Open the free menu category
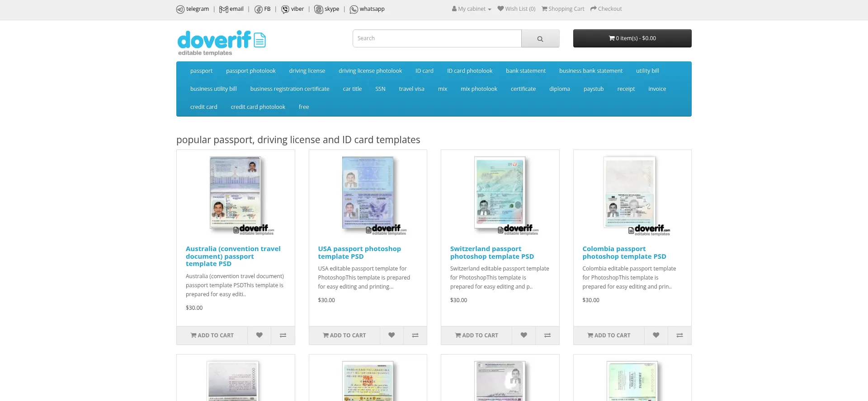The height and width of the screenshot is (401, 868). click(x=304, y=107)
